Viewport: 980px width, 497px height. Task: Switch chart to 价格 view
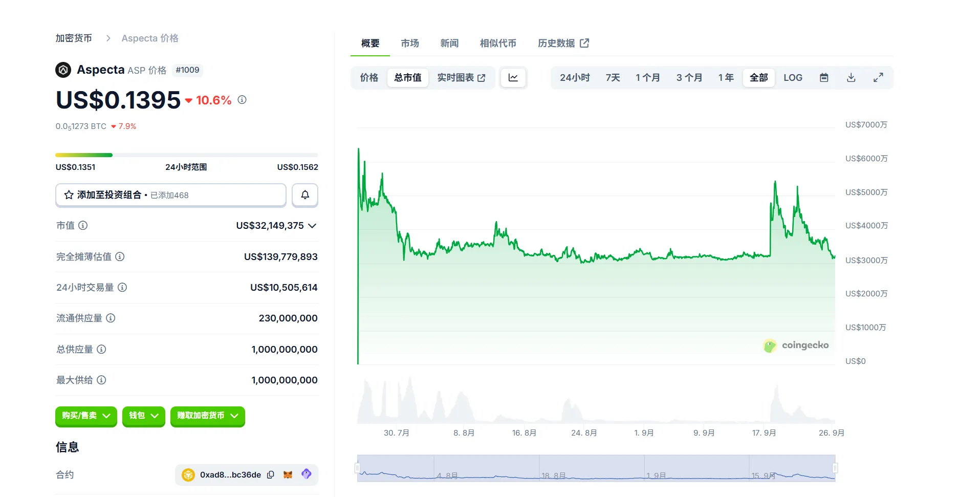(x=369, y=78)
